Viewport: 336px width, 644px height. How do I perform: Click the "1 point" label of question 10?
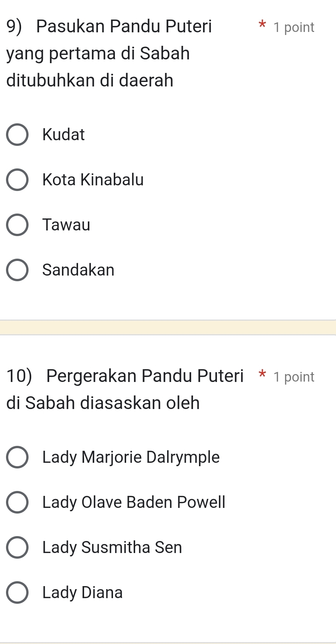[x=294, y=377]
